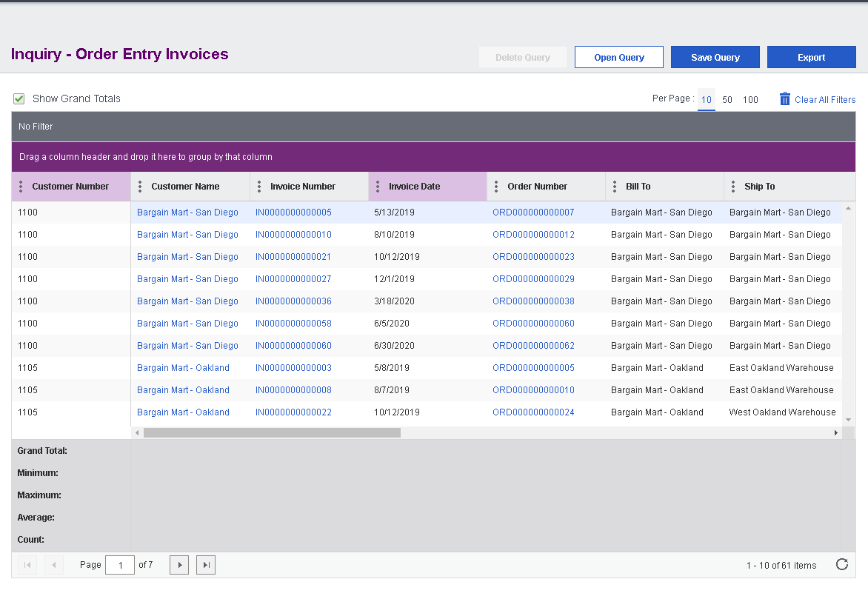Click the page number input field
The width and height of the screenshot is (868, 599).
point(120,565)
